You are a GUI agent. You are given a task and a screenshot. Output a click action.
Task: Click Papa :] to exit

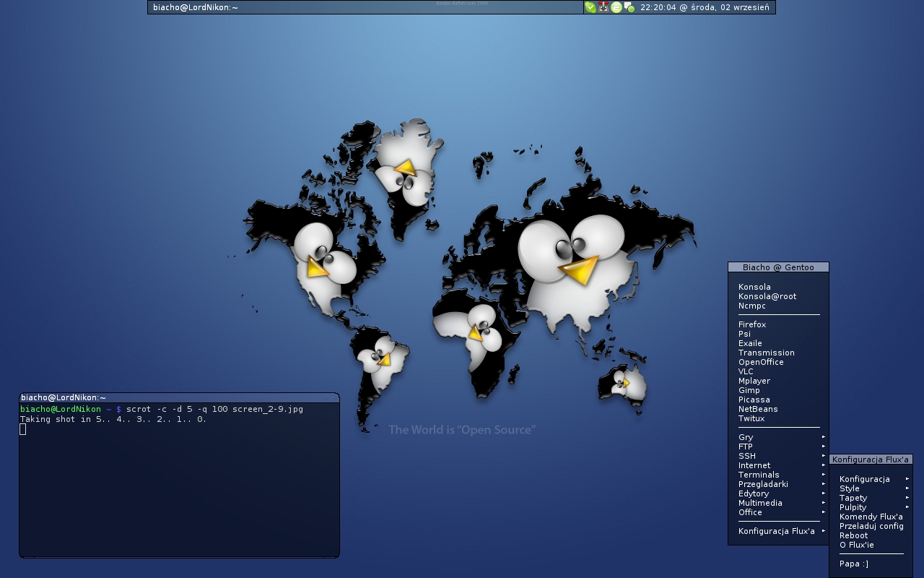871,564
